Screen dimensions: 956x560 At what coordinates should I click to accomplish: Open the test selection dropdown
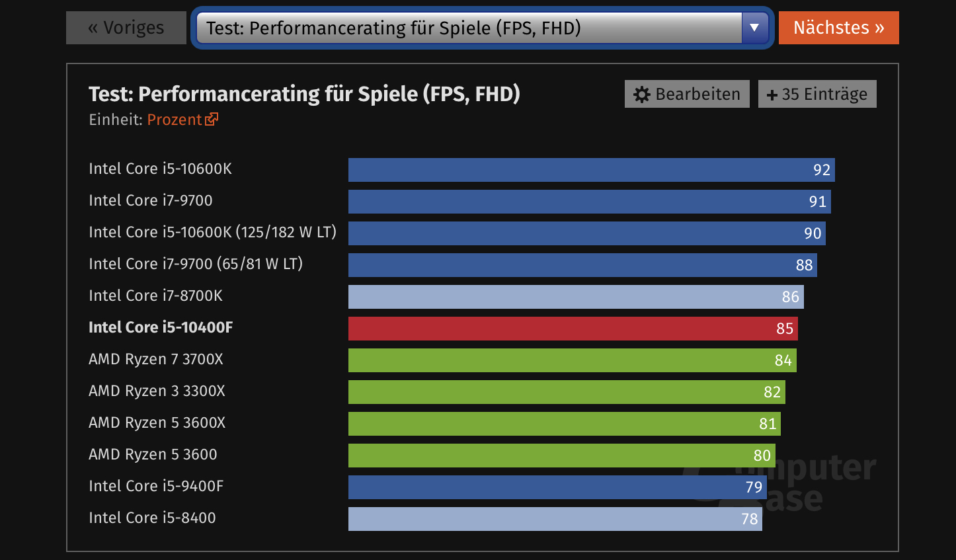(x=482, y=28)
